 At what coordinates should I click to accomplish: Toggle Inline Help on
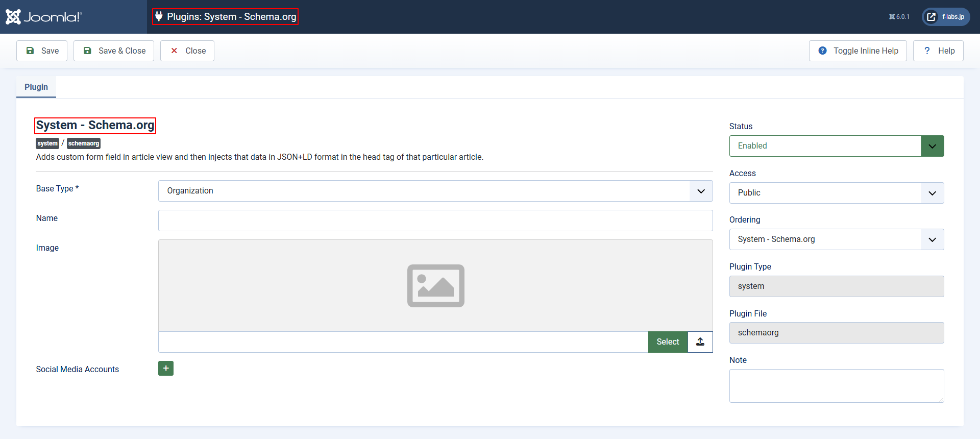pos(857,51)
